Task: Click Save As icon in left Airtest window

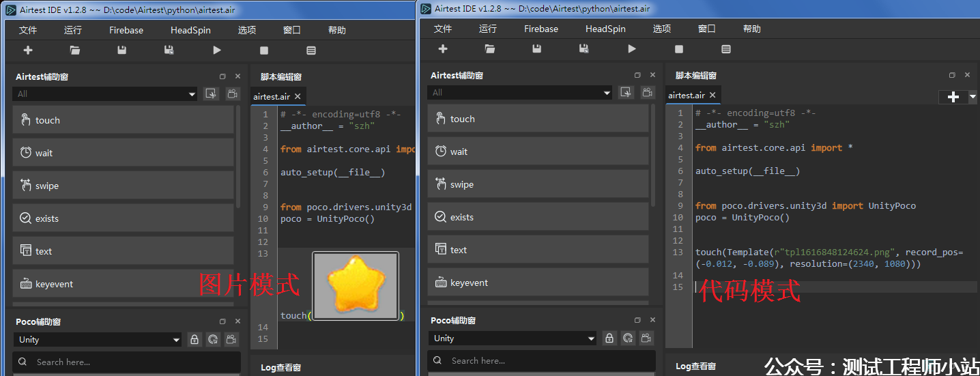Action: 169,50
